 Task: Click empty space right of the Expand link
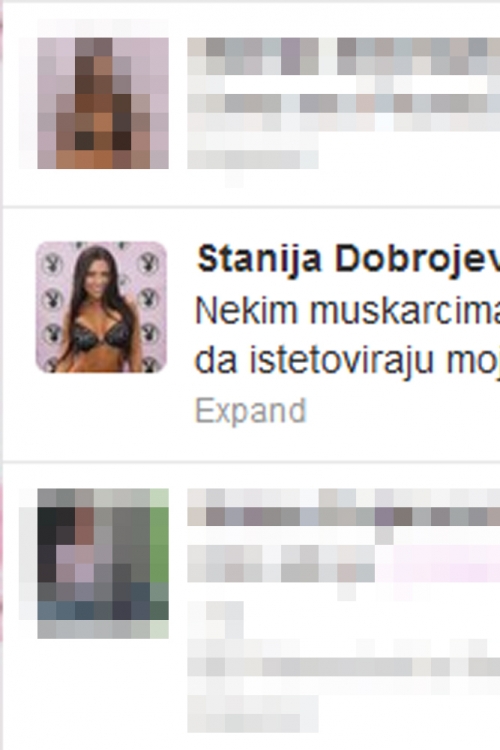pyautogui.click(x=402, y=411)
